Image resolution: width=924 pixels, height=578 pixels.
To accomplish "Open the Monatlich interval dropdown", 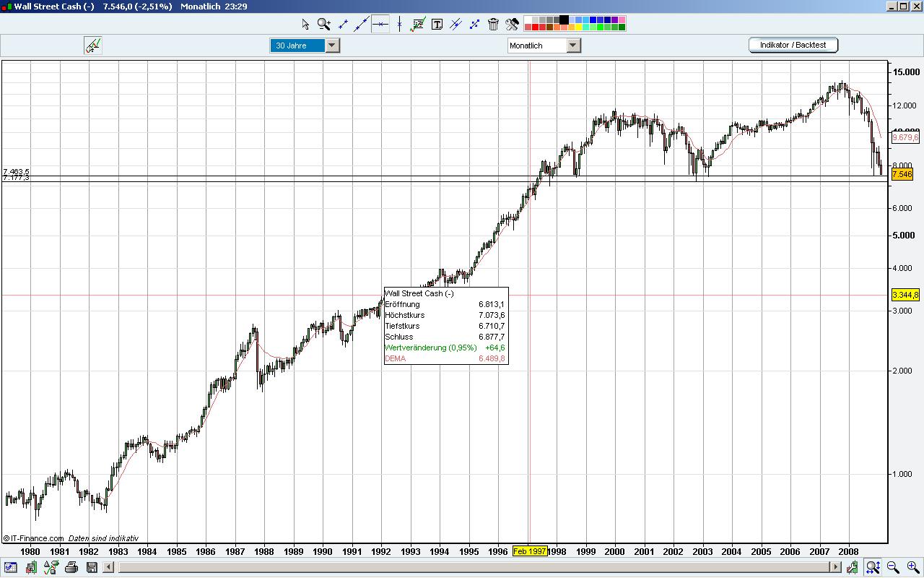I will (574, 45).
